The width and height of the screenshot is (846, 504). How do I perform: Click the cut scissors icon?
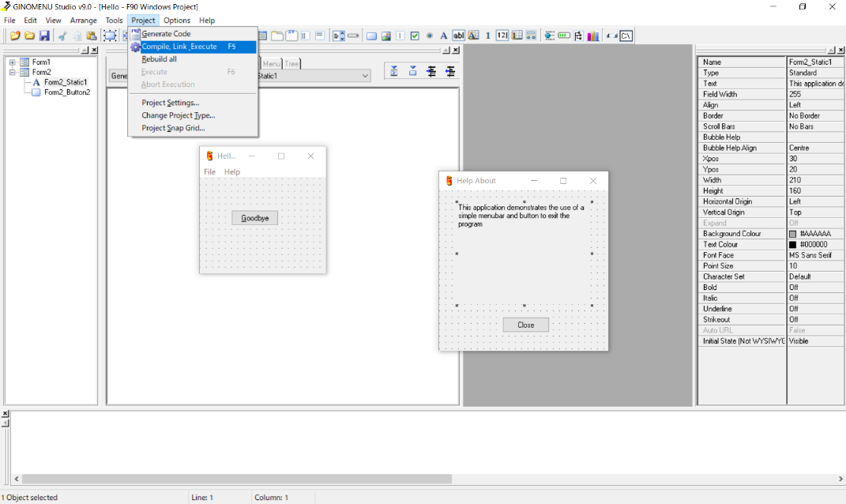point(62,36)
